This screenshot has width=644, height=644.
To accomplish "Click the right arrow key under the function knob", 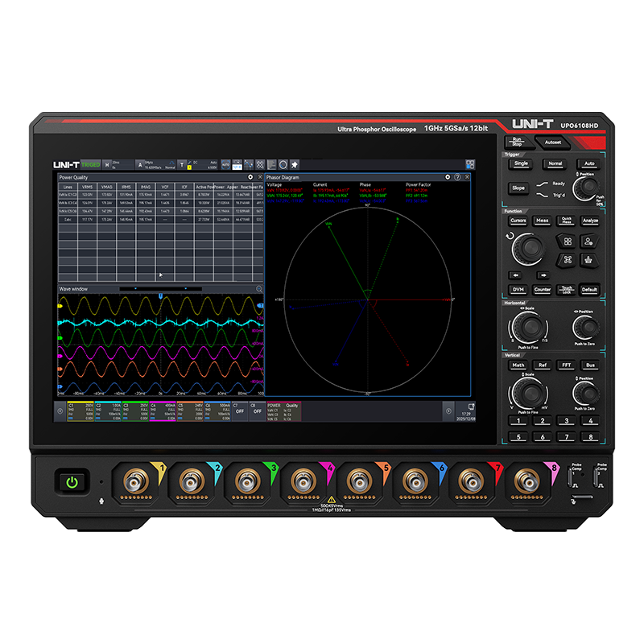I will click(543, 275).
